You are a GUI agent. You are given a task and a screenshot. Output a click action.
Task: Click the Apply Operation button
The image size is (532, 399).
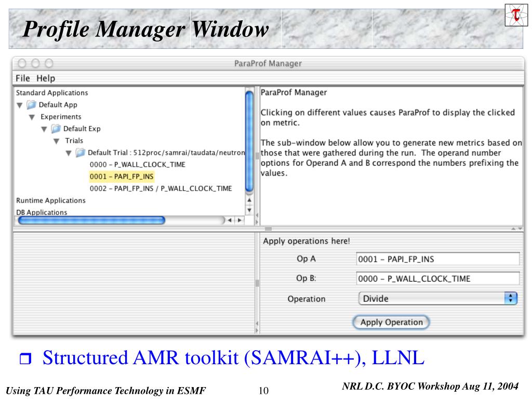click(391, 322)
